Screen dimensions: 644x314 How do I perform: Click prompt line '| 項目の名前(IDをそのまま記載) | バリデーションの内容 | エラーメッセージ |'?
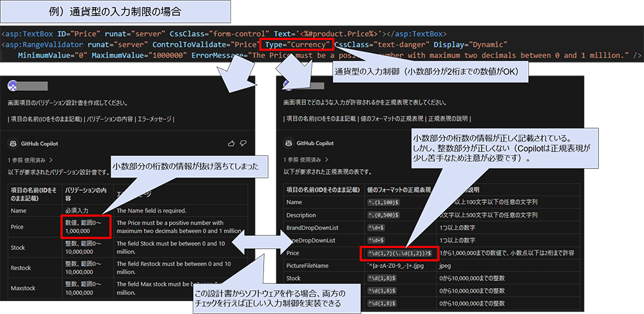tap(91, 119)
